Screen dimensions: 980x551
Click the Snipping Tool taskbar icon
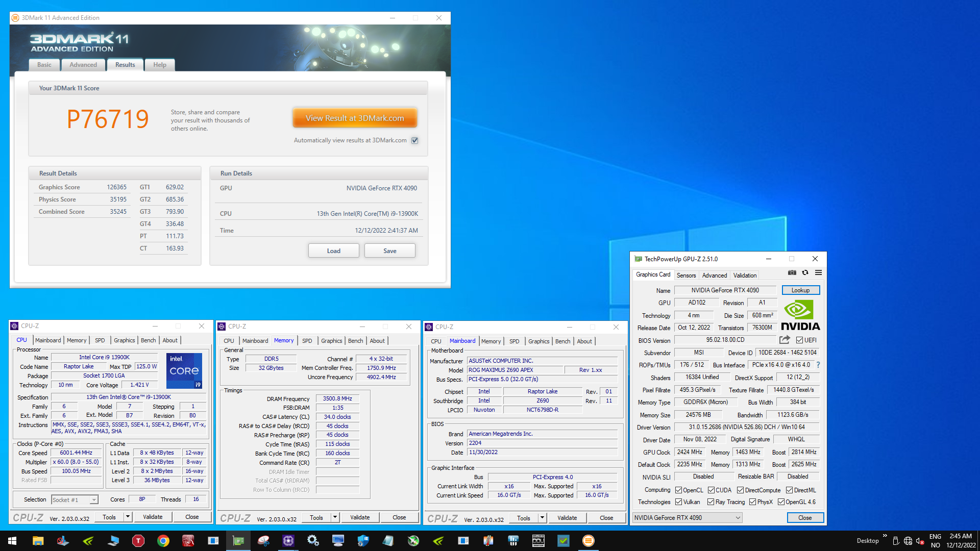263,541
